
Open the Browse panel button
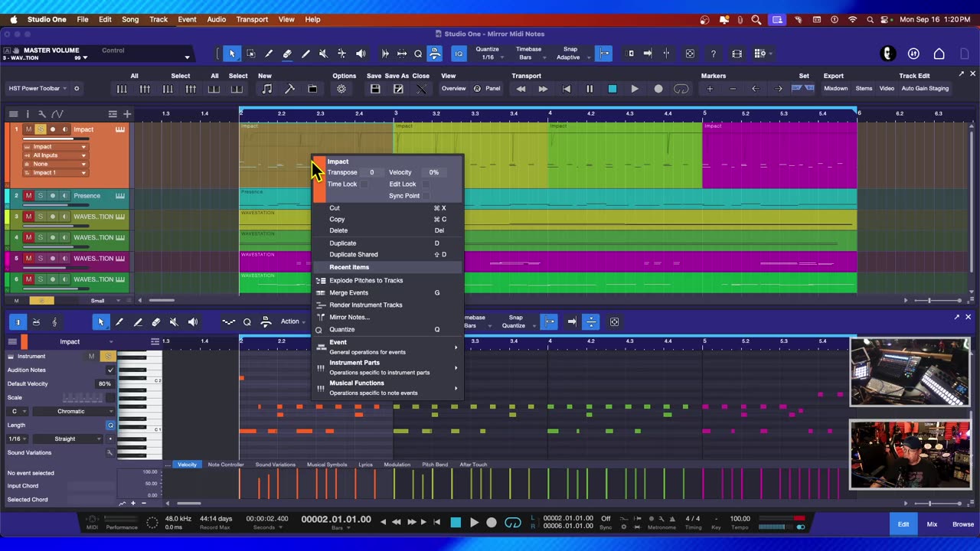pyautogui.click(x=962, y=524)
